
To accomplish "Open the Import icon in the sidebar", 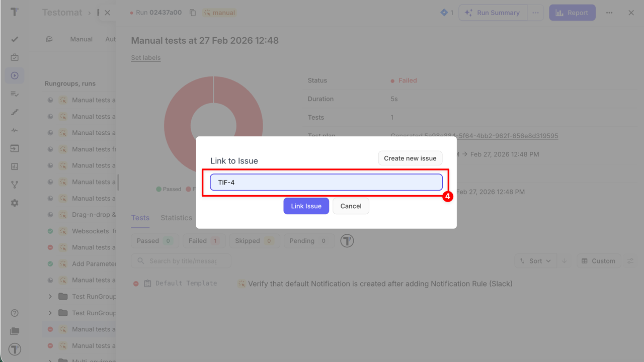I will tap(14, 148).
